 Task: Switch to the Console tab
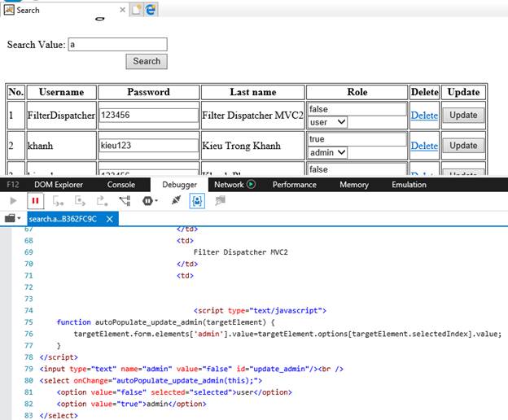(x=121, y=185)
